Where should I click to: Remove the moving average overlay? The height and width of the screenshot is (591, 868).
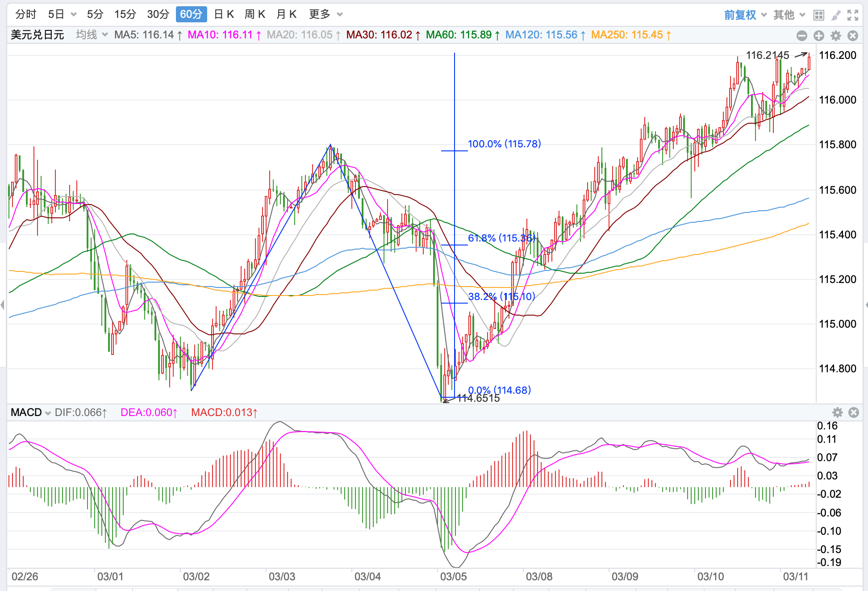tap(853, 36)
